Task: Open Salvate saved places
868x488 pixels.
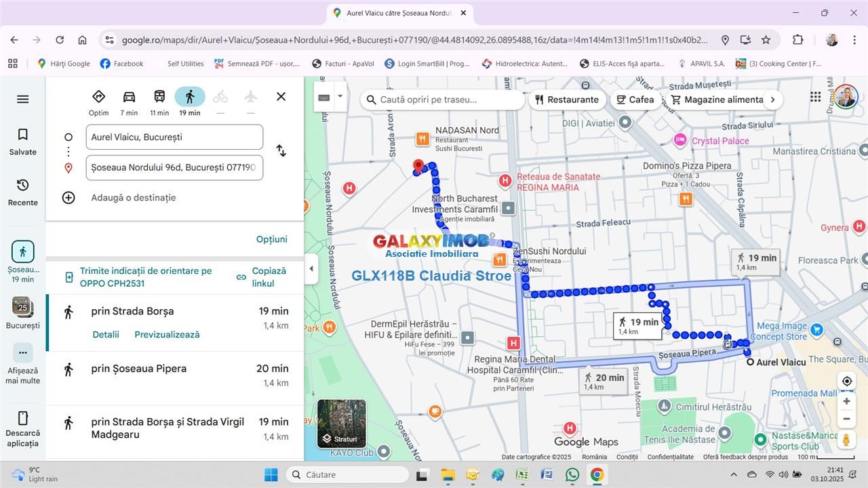Action: tap(22, 142)
